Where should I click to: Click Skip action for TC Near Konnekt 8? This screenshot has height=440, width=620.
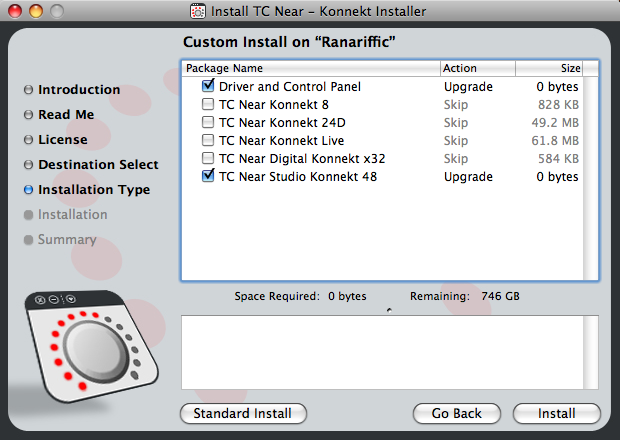coord(456,105)
